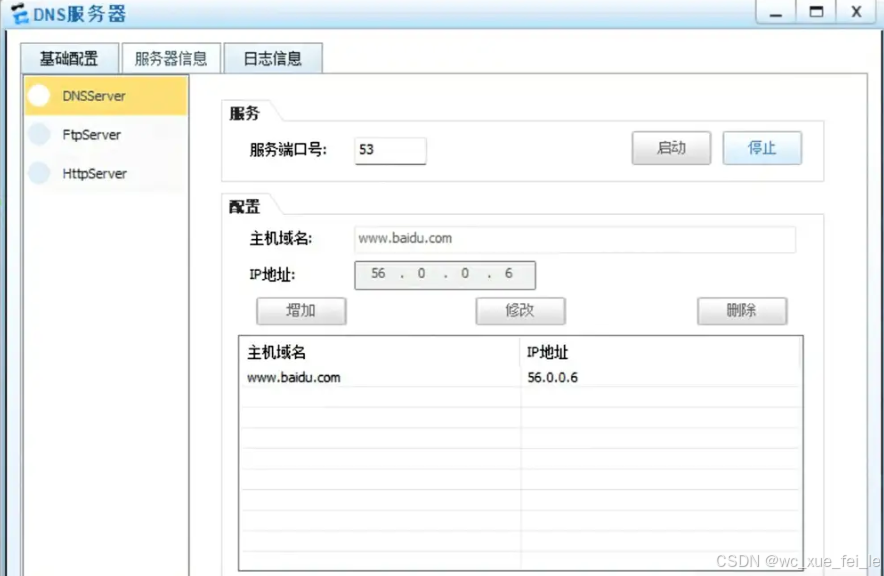Choose FtpServer in the server list
Viewport: 884px width, 576px height.
(x=106, y=134)
